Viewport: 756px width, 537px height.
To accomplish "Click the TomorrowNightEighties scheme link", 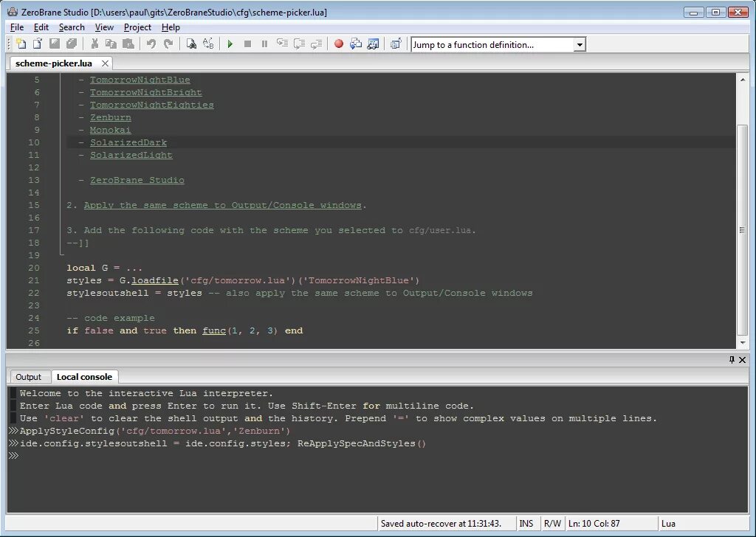I will point(151,105).
